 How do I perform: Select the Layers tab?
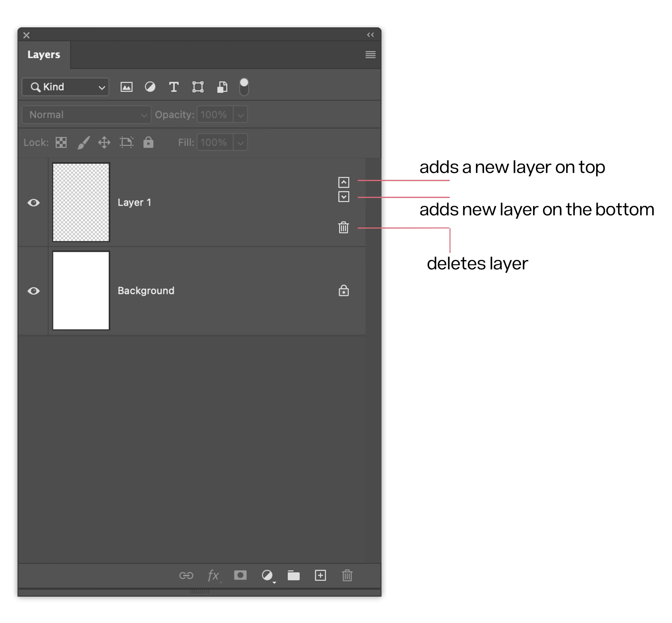click(44, 55)
